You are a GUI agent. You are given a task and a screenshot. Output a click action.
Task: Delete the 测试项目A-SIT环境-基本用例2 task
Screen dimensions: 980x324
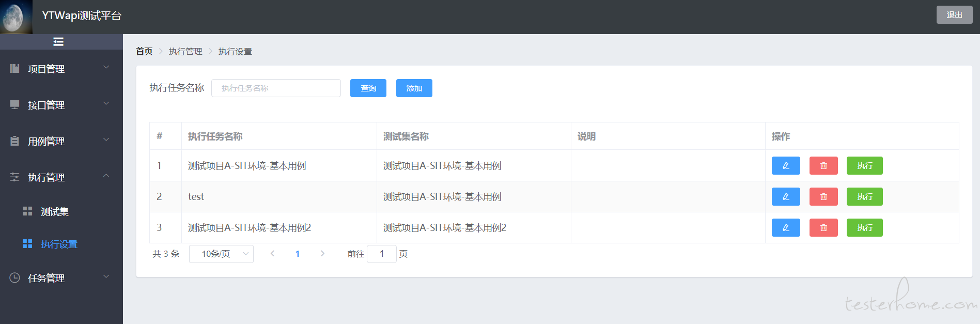tap(823, 228)
